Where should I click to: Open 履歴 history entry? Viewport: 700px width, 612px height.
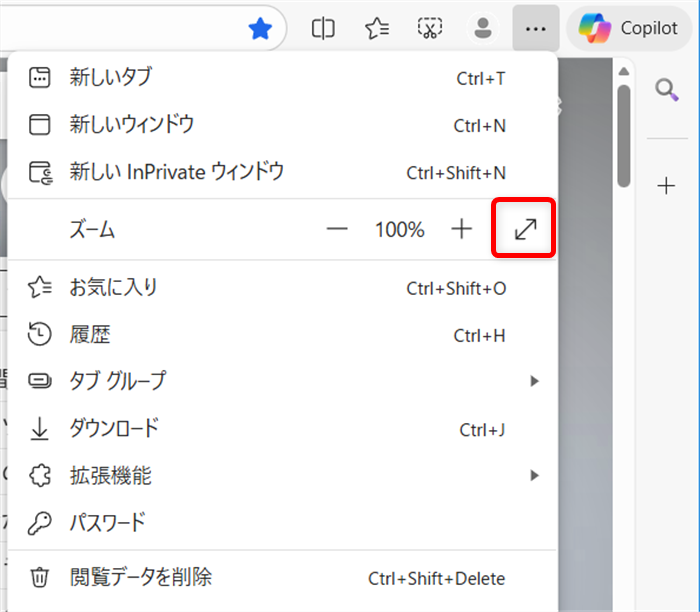coord(283,335)
